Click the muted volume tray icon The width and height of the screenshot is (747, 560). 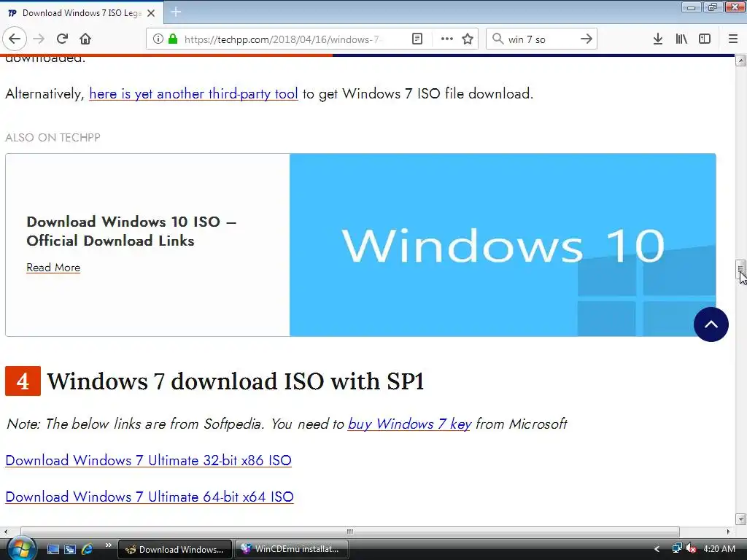pyautogui.click(x=691, y=548)
